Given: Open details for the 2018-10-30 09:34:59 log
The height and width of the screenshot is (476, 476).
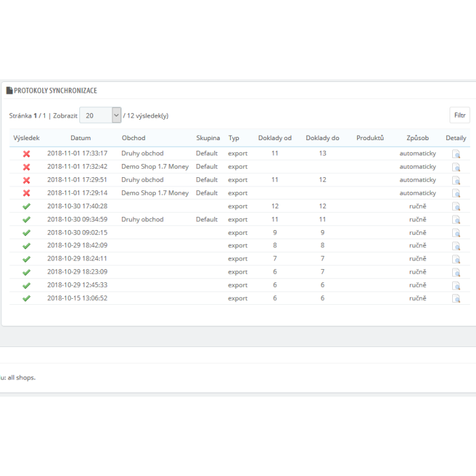Looking at the screenshot, I should pos(456,219).
